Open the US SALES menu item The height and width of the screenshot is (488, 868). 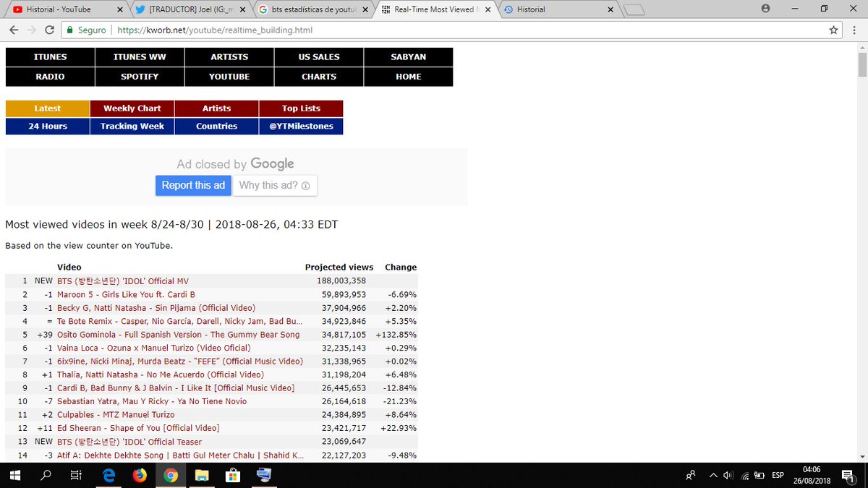(319, 57)
